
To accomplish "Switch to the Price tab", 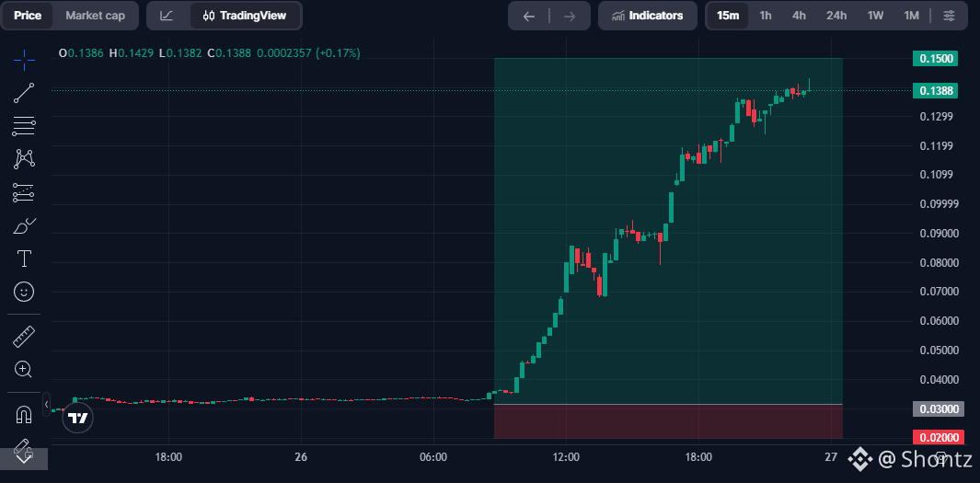I will (28, 16).
